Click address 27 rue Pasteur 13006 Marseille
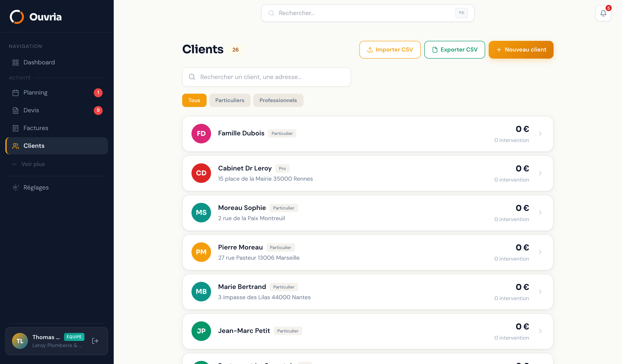Image resolution: width=622 pixels, height=364 pixels. click(259, 258)
